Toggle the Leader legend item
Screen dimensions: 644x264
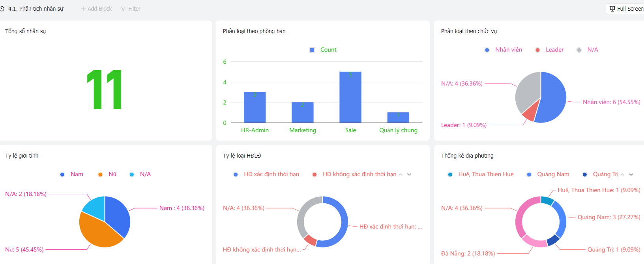[x=549, y=50]
